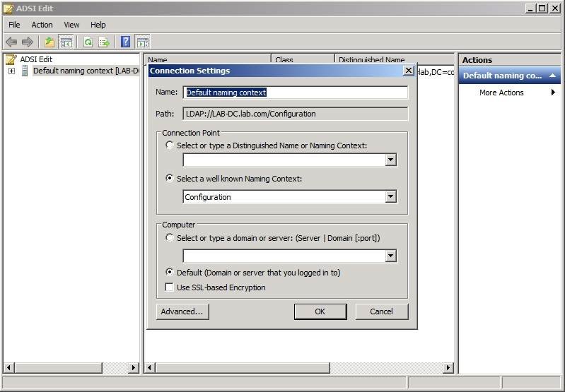
Task: Click the tree pane right scroll arrow
Action: click(x=134, y=367)
